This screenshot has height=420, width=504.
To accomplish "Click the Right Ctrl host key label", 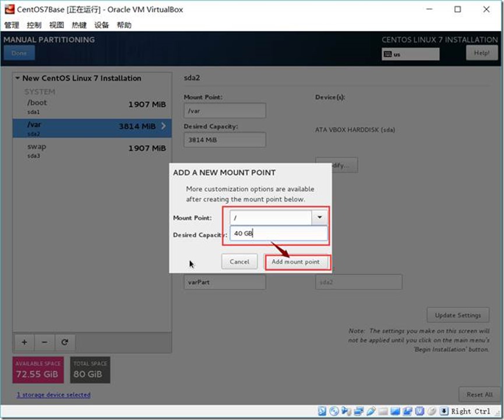I will [x=471, y=411].
